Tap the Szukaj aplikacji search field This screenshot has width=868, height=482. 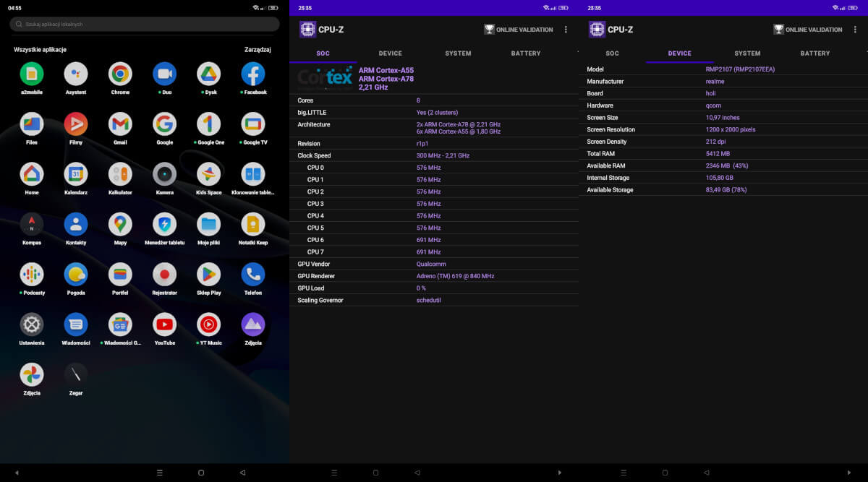(x=144, y=24)
